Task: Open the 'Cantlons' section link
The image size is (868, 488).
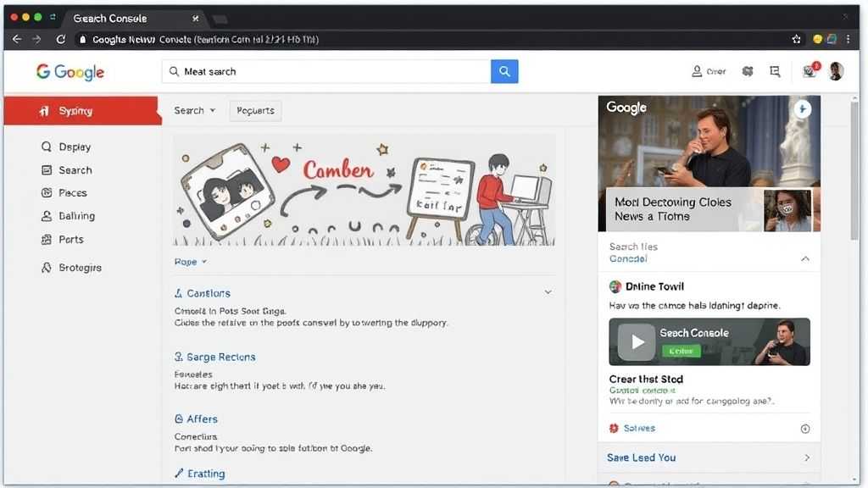Action: 202,292
